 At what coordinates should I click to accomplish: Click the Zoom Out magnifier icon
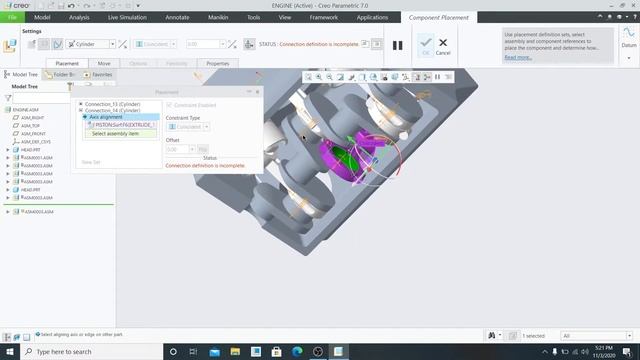click(329, 77)
